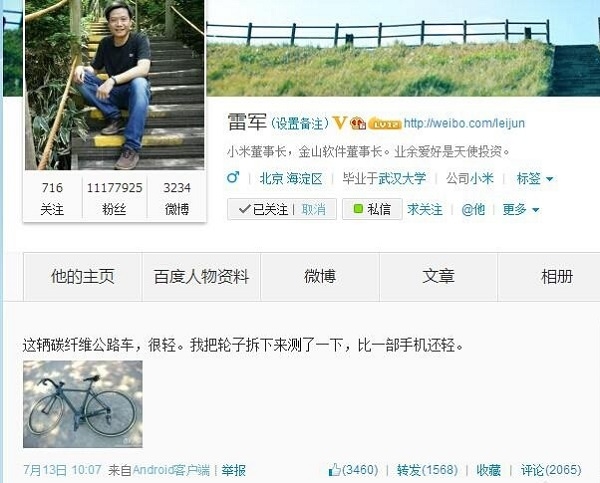Image resolution: width=600 pixels, height=483 pixels.
Task: Click the LV level badge
Action: click(385, 124)
